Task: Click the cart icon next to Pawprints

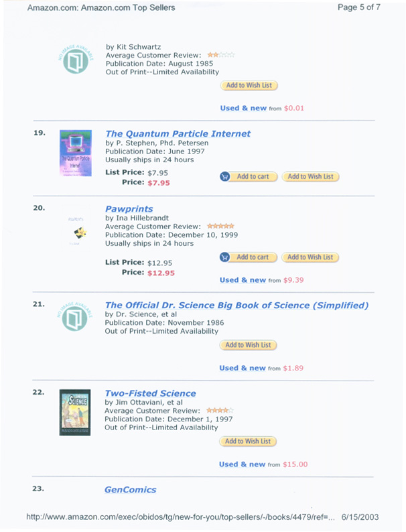Action: [x=224, y=257]
